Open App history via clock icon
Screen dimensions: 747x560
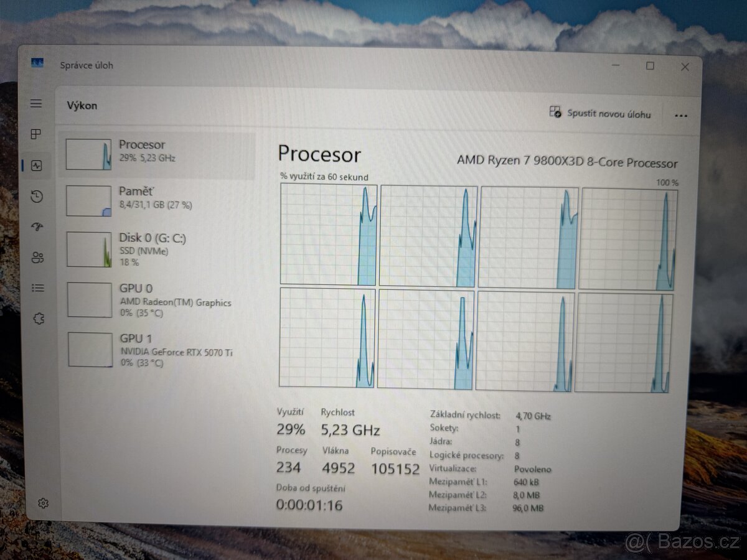[36, 197]
